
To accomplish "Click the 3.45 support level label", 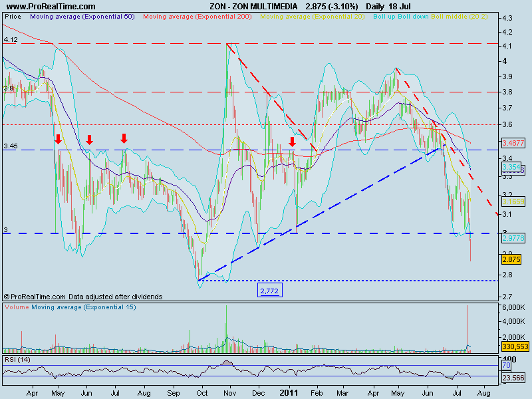I will 11,146.
